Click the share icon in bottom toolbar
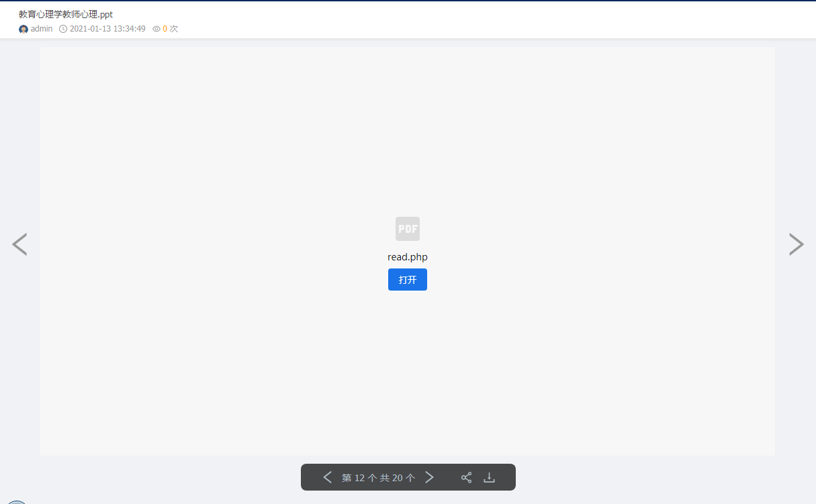Screen dimensions: 816x504 (x=466, y=477)
